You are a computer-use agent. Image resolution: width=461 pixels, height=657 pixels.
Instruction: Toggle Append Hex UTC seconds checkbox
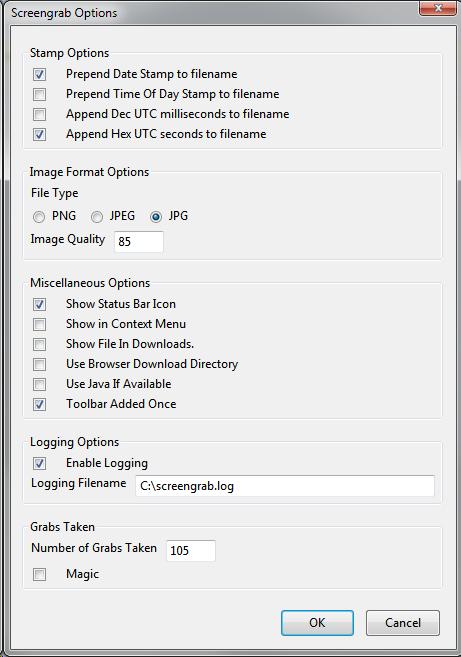39,135
